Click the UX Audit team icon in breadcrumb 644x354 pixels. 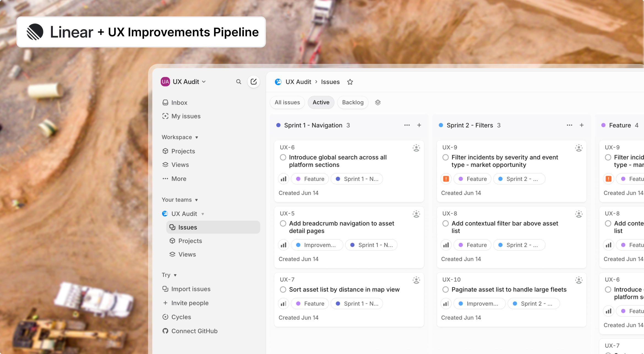pos(278,82)
